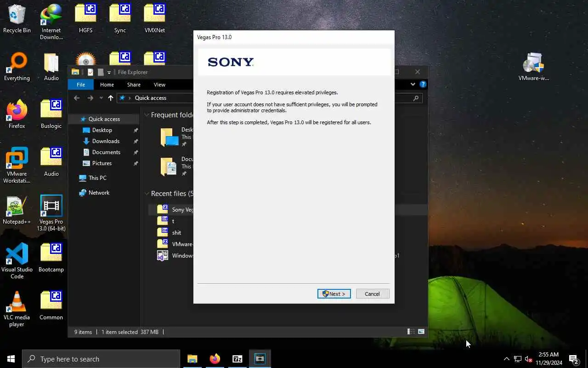
Task: Open network status tray icon
Action: 518,359
